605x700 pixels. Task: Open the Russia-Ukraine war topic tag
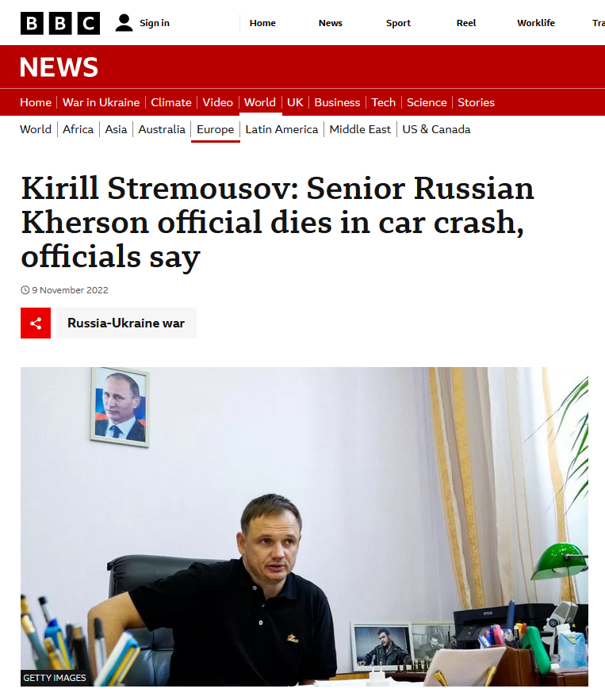[126, 323]
